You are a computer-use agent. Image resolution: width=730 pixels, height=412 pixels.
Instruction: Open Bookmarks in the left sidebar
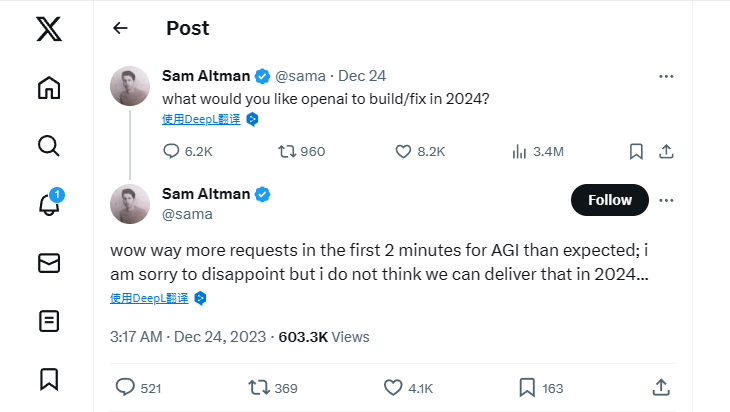click(48, 379)
